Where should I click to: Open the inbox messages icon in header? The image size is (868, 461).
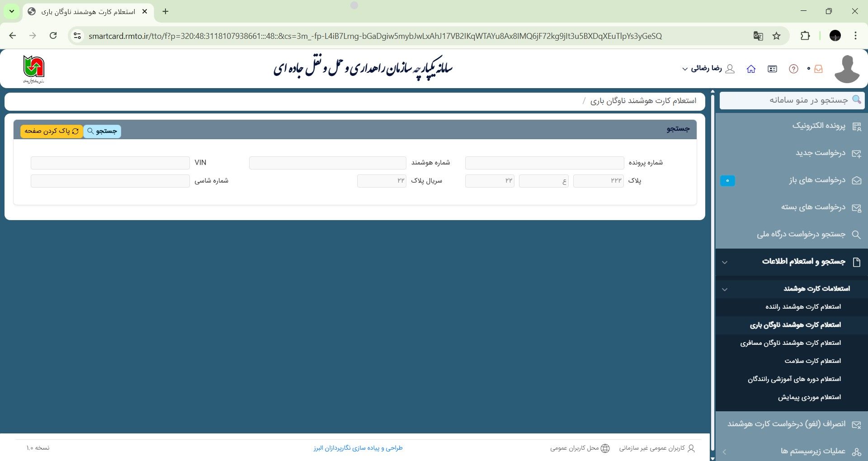[x=818, y=69]
